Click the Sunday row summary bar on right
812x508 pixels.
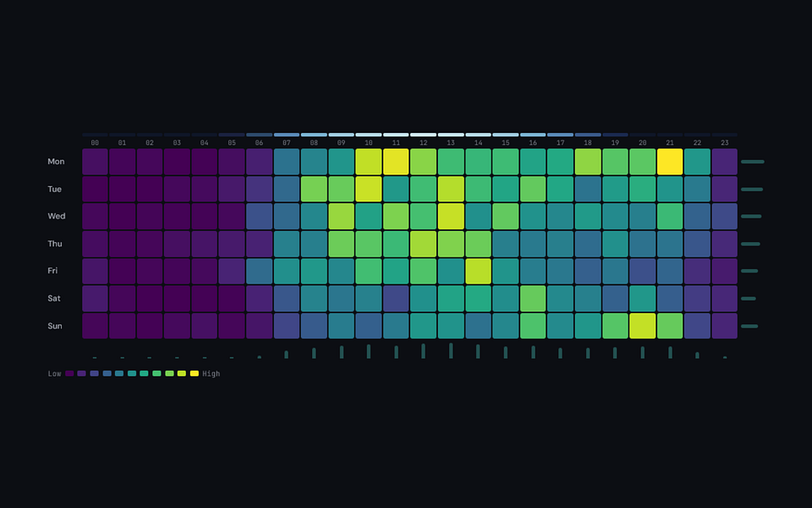click(x=749, y=326)
